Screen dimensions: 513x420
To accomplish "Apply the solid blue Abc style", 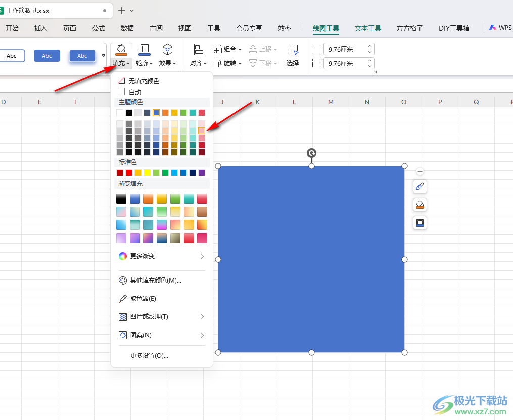I will [47, 56].
